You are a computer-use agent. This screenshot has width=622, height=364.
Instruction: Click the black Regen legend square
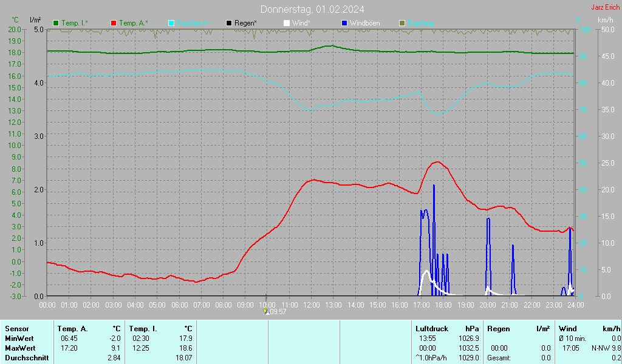pyautogui.click(x=229, y=23)
